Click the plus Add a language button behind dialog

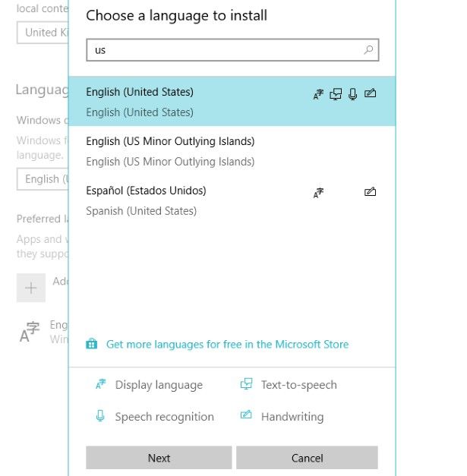click(30, 288)
